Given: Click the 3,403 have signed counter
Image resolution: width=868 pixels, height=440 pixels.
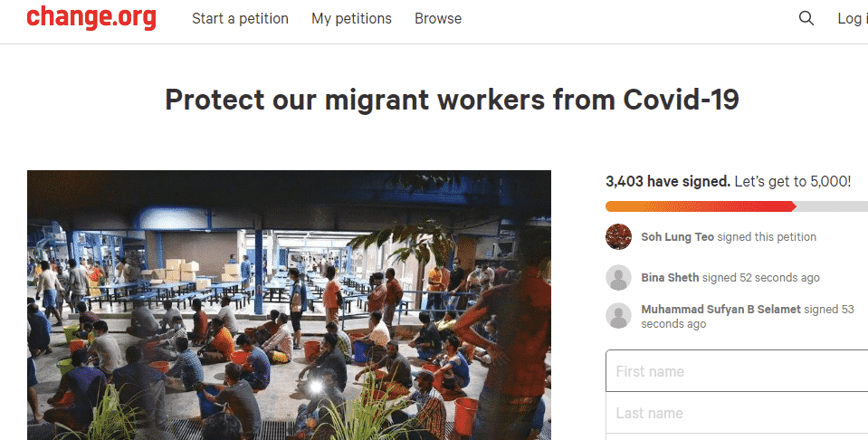Looking at the screenshot, I should (668, 181).
